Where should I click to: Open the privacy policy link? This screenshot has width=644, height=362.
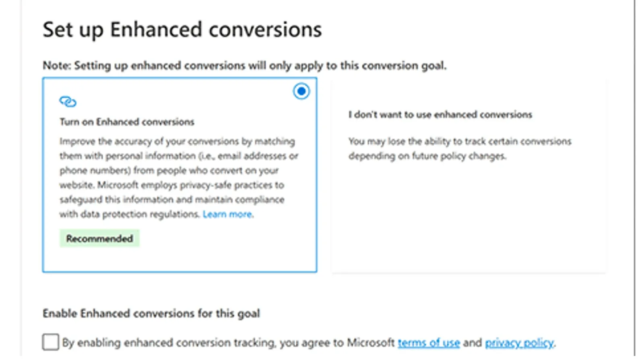[x=519, y=342]
